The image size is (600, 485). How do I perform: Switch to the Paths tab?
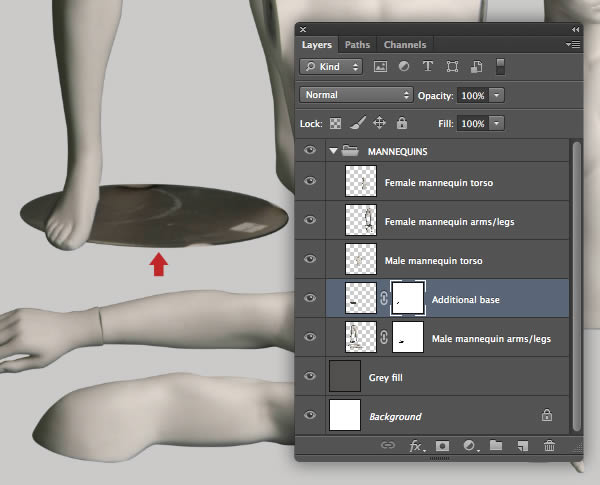(357, 45)
